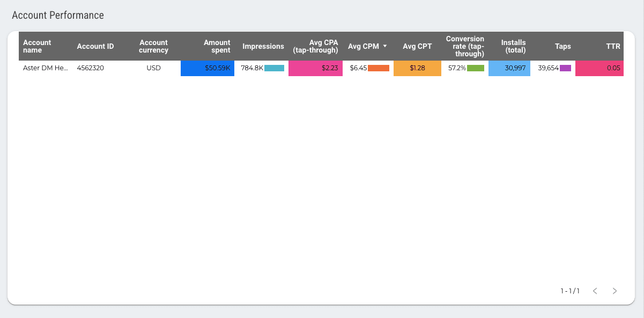Sort the table by Account ID

coord(95,47)
